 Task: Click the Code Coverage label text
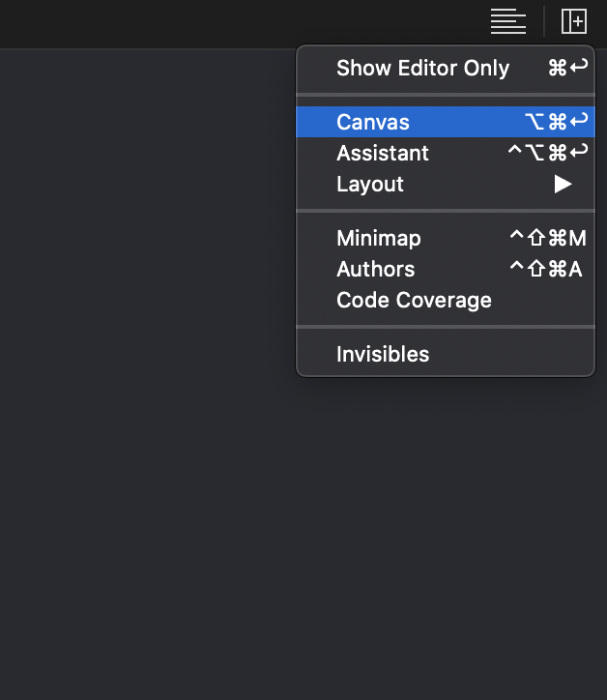pyautogui.click(x=414, y=300)
